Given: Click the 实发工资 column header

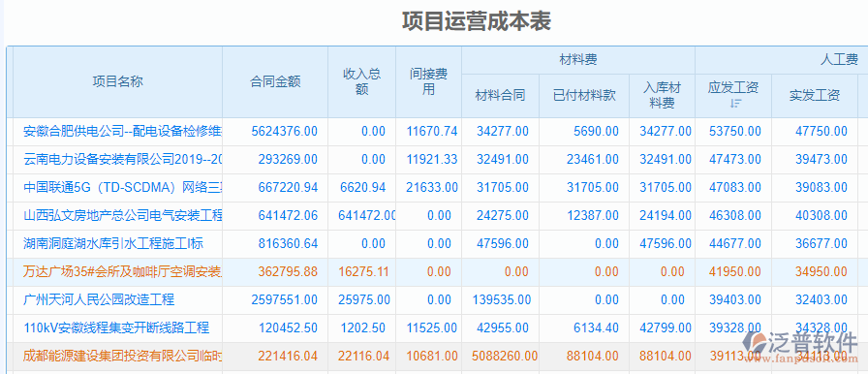Looking at the screenshot, I should coord(815,95).
